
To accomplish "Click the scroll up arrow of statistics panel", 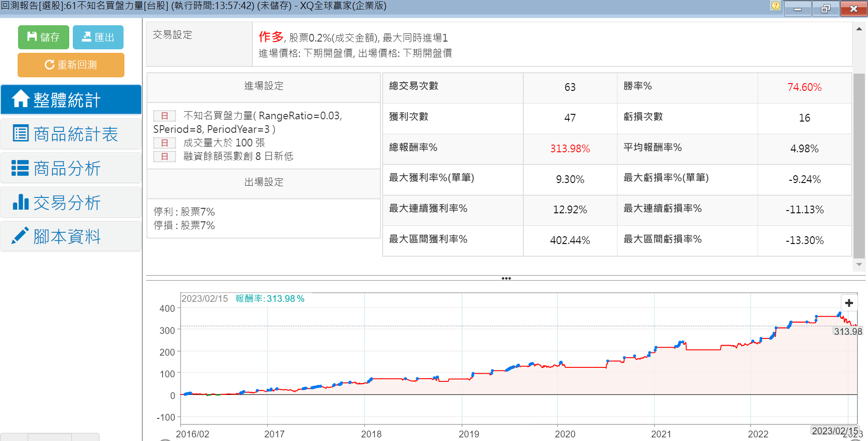I will click(x=859, y=29).
